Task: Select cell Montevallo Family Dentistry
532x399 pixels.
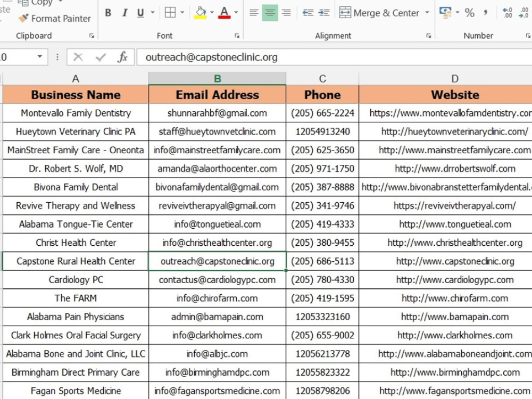Action: [76, 113]
